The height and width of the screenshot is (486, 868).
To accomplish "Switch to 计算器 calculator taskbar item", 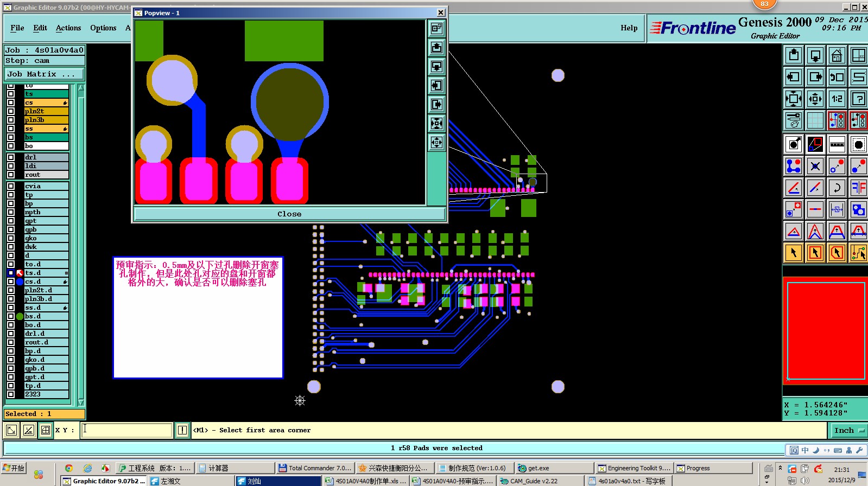I will pyautogui.click(x=235, y=468).
